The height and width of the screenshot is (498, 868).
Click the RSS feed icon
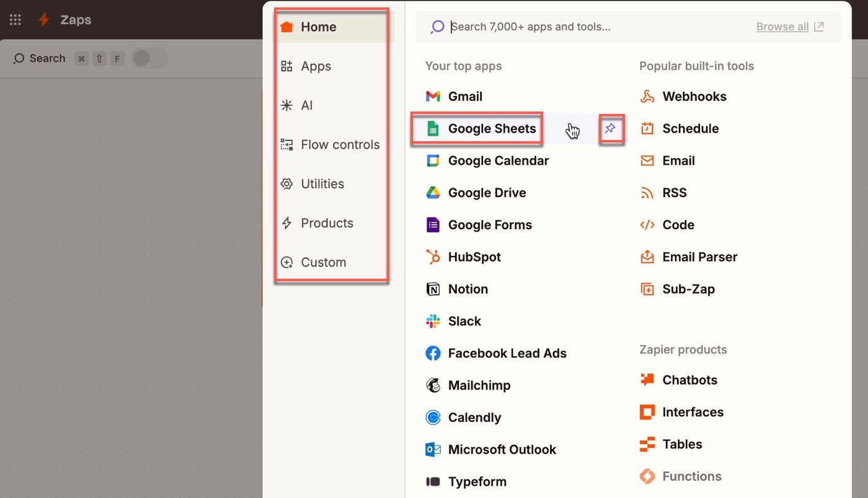tap(647, 193)
